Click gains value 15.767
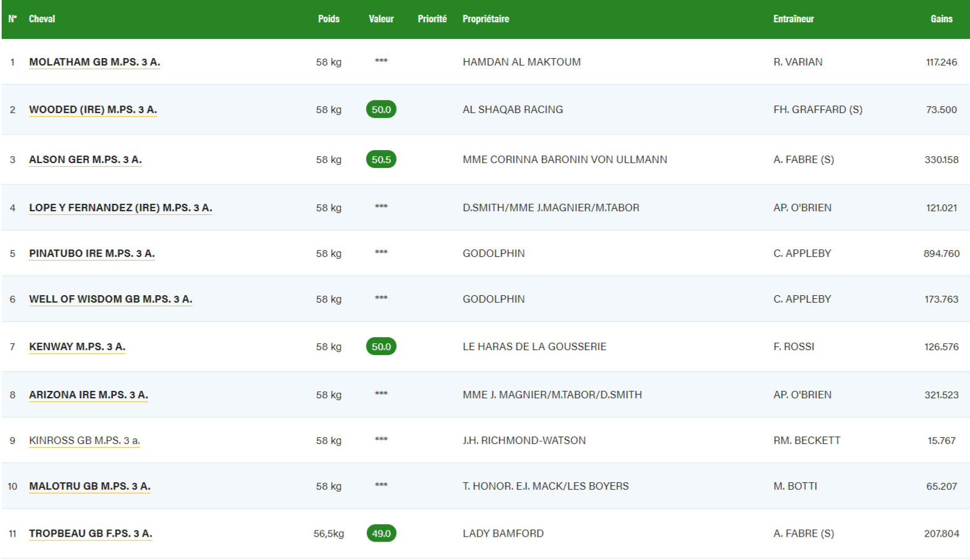Image resolution: width=970 pixels, height=560 pixels. tap(942, 441)
